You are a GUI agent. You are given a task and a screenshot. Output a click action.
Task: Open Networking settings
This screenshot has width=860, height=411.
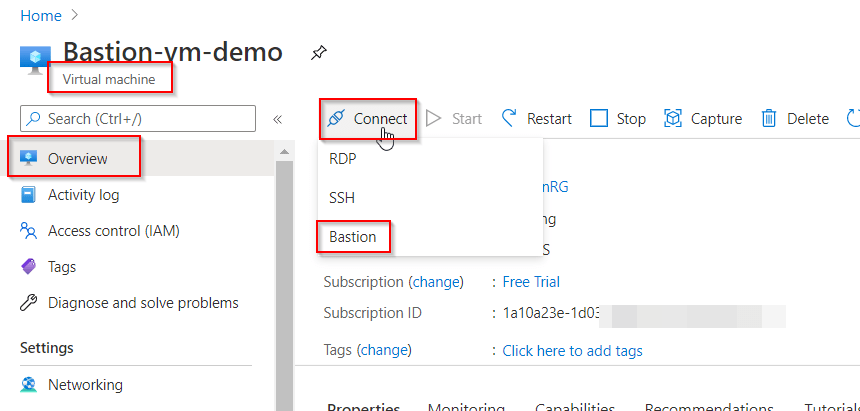pos(85,385)
